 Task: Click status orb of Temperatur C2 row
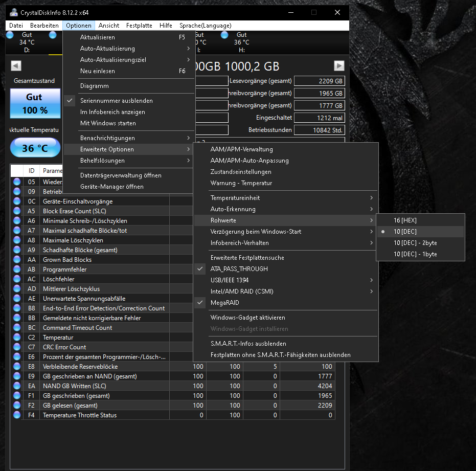[17, 337]
